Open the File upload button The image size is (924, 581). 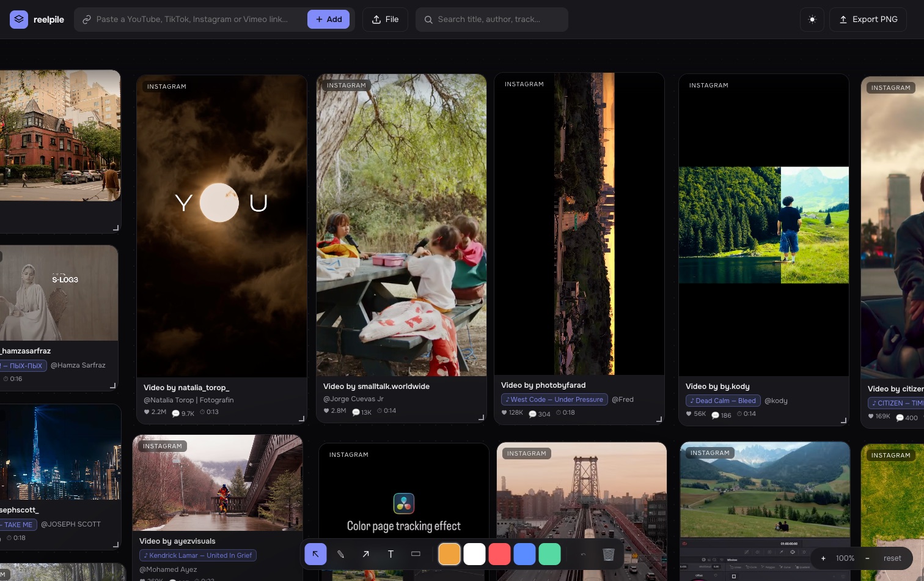(x=385, y=20)
